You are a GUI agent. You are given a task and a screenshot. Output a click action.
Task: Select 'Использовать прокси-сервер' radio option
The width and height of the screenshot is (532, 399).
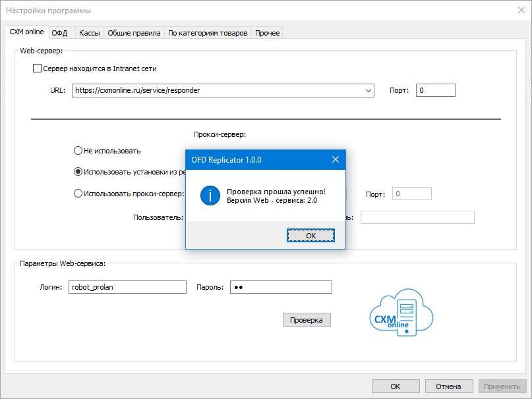click(78, 194)
